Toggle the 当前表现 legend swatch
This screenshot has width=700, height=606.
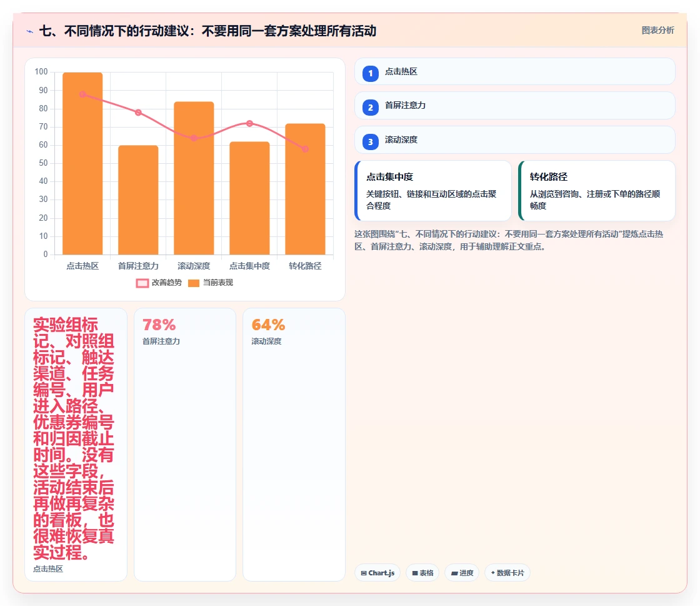click(x=194, y=283)
